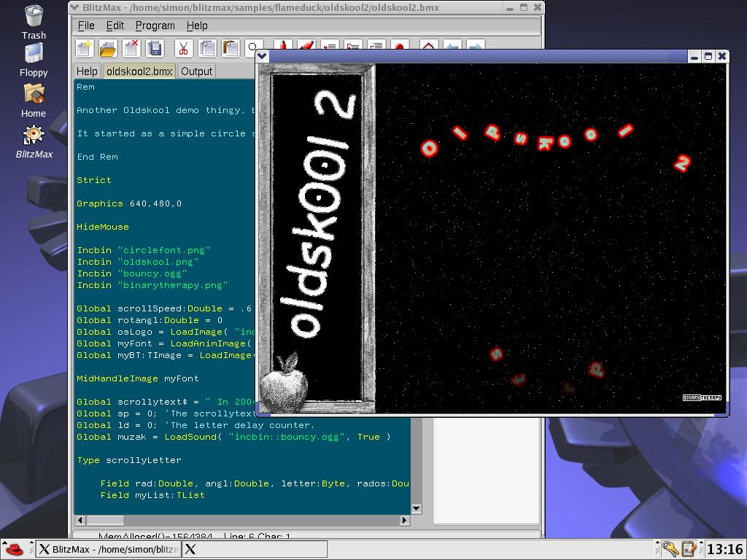Open the Home folder desktop icon
This screenshot has width=747, height=560.
point(34,101)
